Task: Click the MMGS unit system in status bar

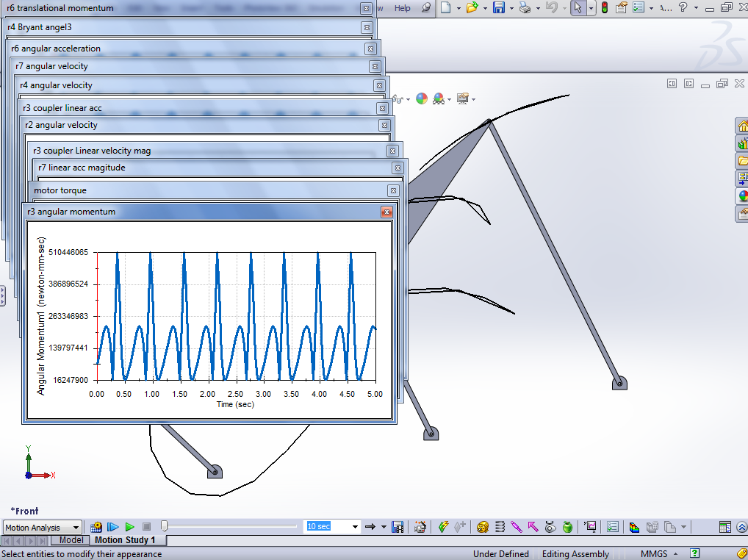Action: tap(653, 554)
